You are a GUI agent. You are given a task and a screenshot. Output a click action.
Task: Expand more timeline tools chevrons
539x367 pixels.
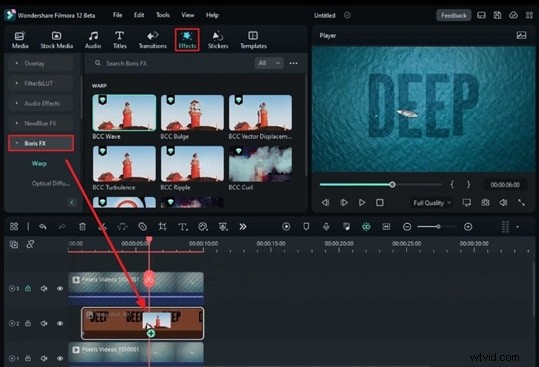point(243,227)
